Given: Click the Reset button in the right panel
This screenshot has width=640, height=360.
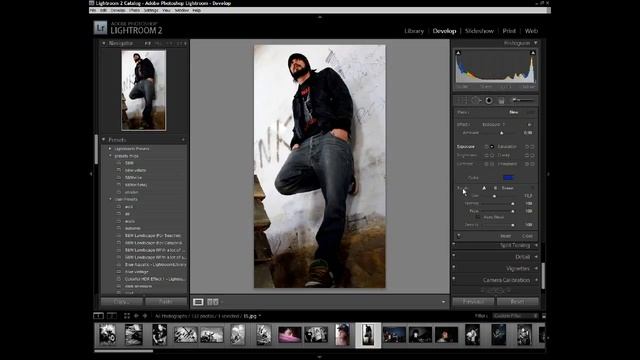Looking at the screenshot, I should (x=518, y=302).
